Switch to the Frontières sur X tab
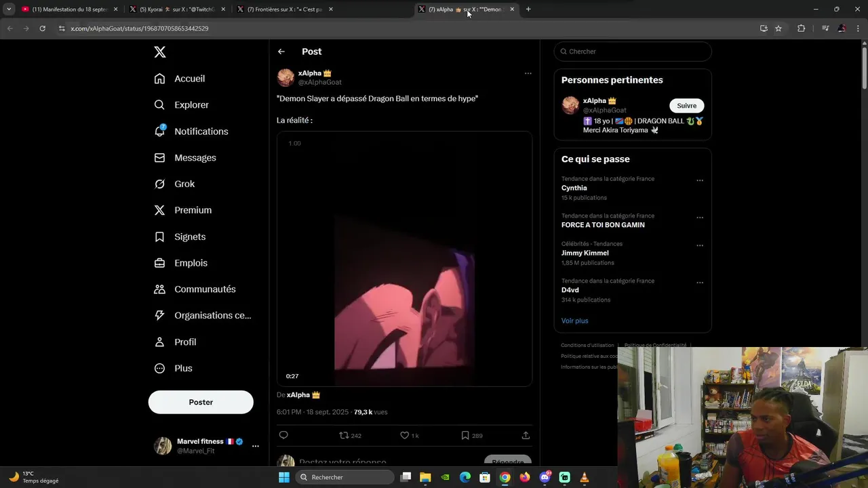The width and height of the screenshot is (868, 488). point(284,9)
